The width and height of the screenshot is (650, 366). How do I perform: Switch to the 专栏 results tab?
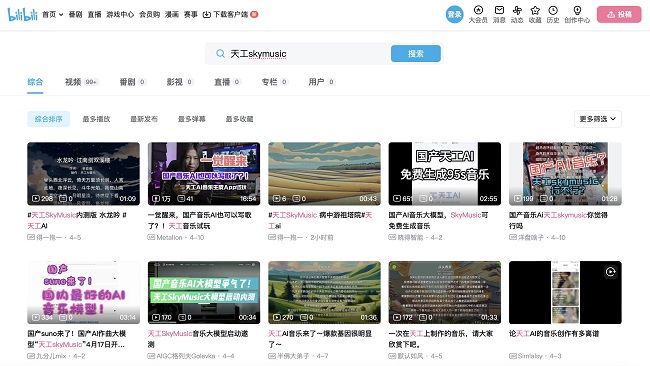[274, 82]
